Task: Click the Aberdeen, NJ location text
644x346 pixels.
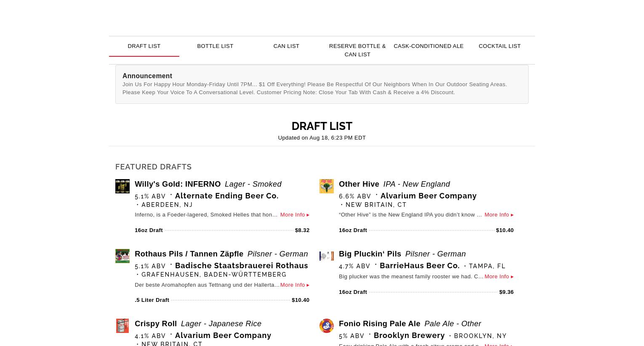Action: coord(167,205)
